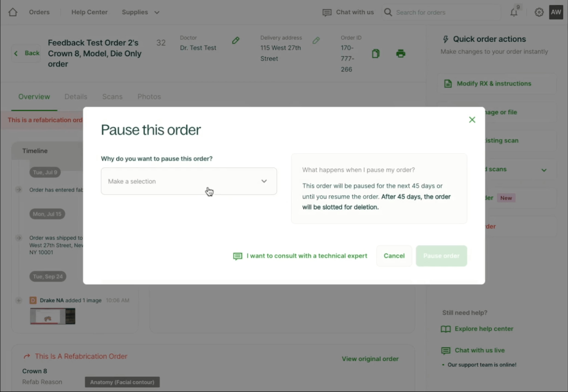
Task: Copy order ID with clipboard icon
Action: (376, 53)
